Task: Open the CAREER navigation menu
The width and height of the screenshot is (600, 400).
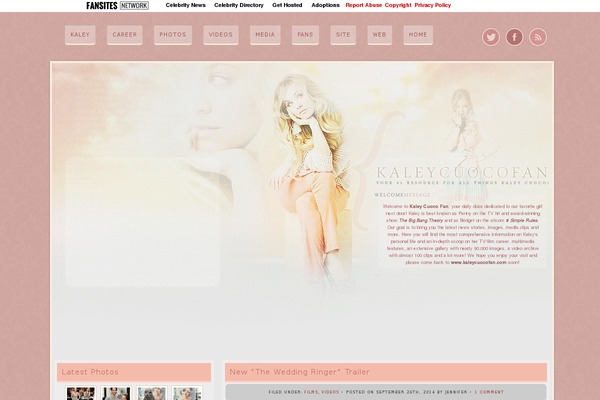Action: pos(125,35)
